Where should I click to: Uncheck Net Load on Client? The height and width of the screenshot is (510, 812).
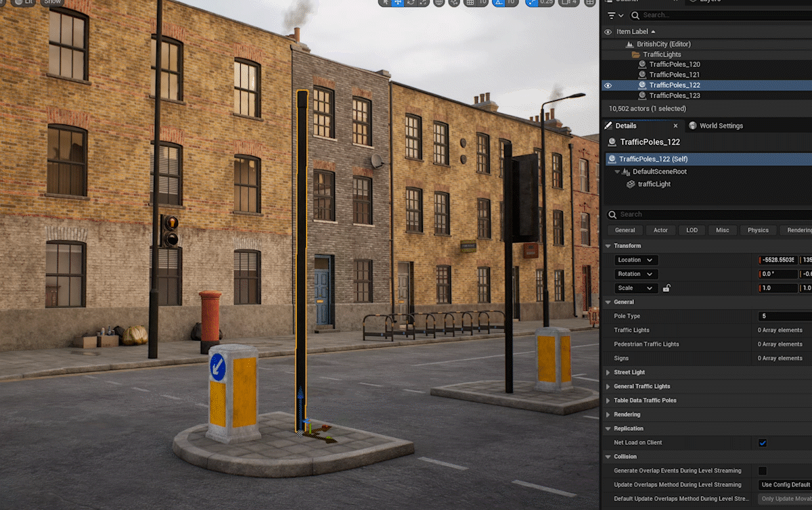click(763, 443)
